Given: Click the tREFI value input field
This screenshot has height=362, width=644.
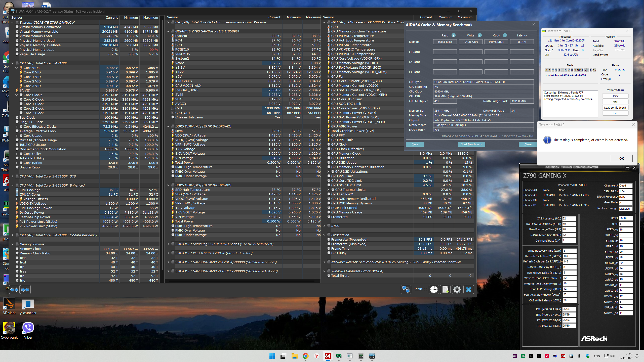Looking at the screenshot, I should (x=625, y=218).
